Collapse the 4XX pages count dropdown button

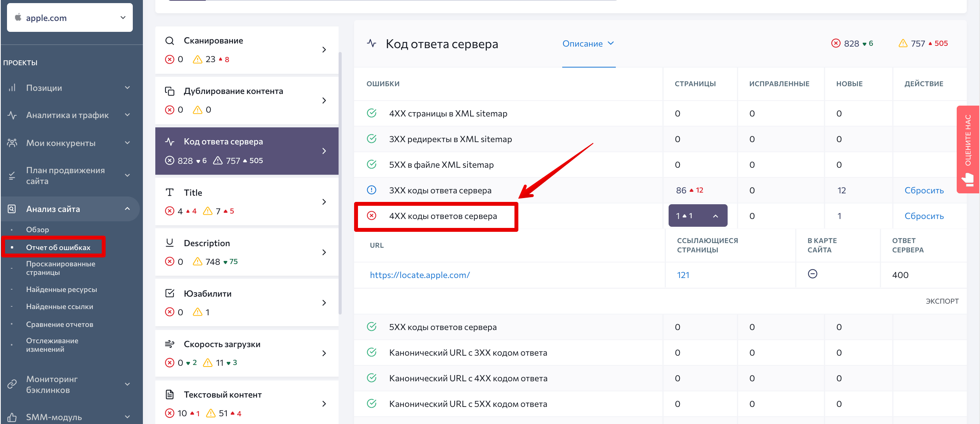click(698, 215)
